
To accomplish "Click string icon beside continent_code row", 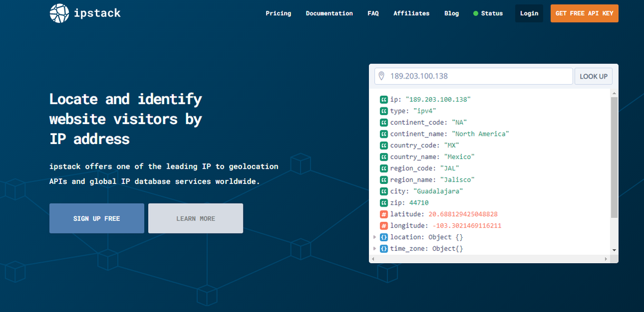I will (x=384, y=122).
